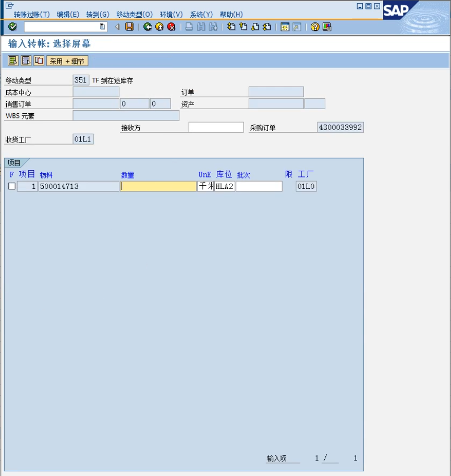Open the 环境 menu

[171, 15]
